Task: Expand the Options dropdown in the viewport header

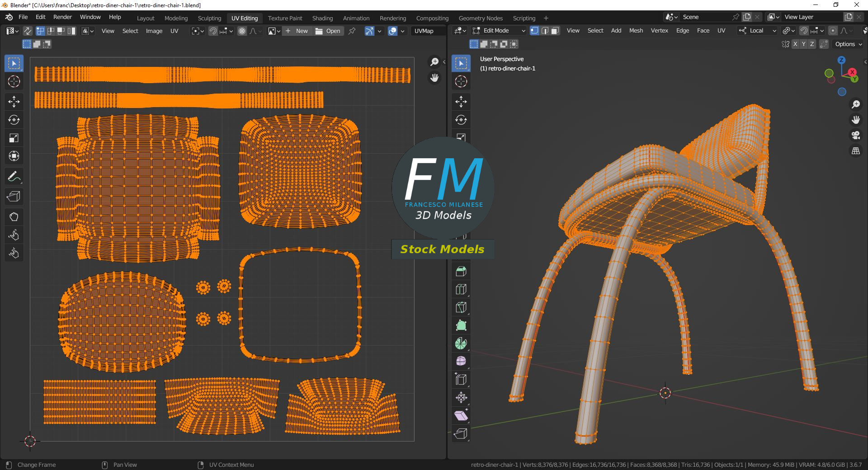Action: (x=847, y=44)
